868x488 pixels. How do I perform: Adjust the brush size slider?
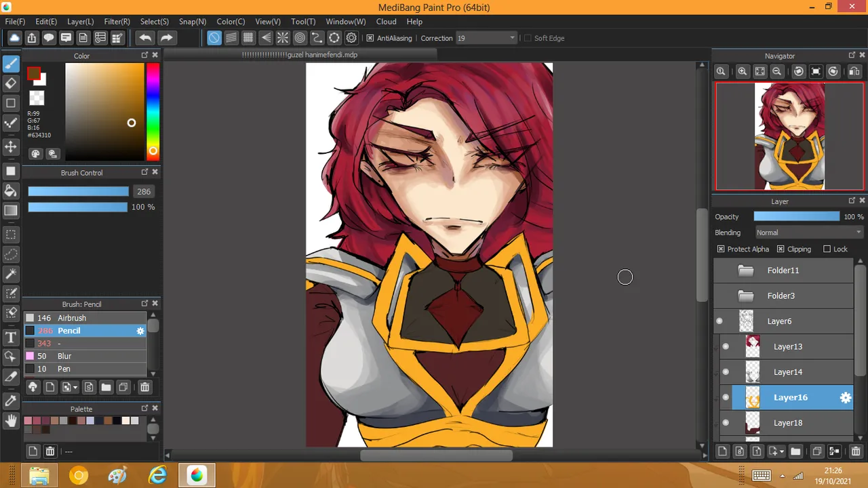coord(78,192)
